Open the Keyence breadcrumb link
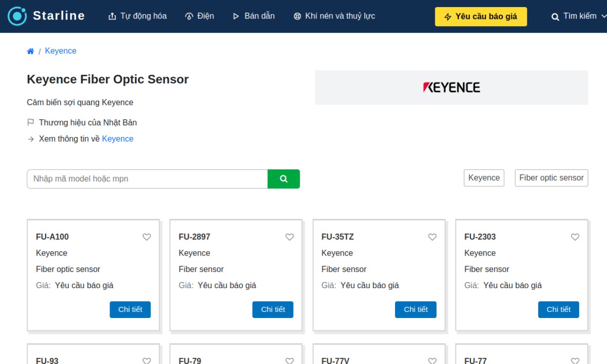607x364 pixels. [x=61, y=51]
